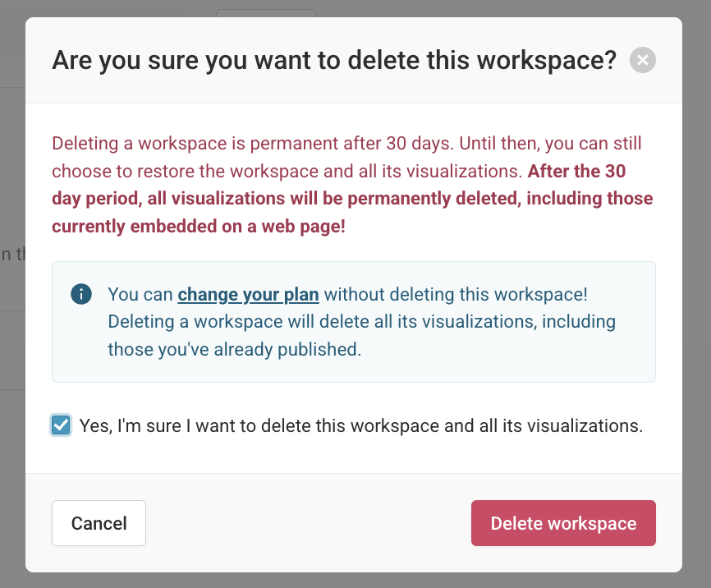This screenshot has height=588, width=711.
Task: Cancel the workspace deletion
Action: [99, 523]
